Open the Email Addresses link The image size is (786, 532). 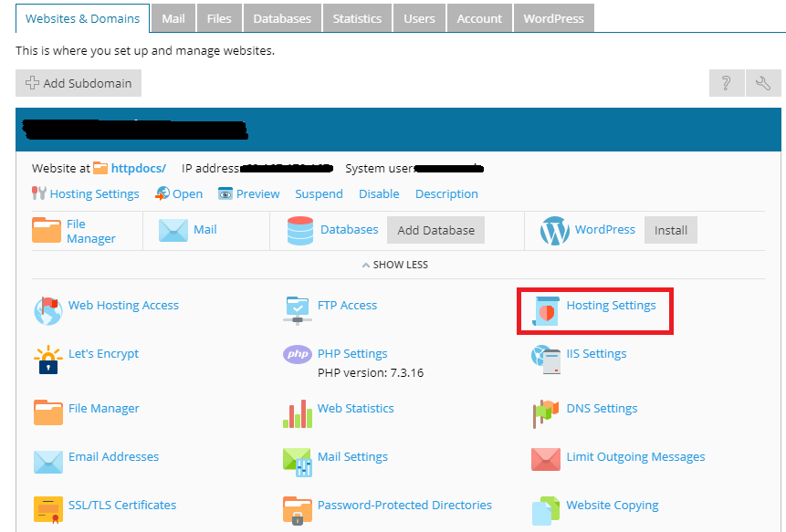click(x=114, y=457)
